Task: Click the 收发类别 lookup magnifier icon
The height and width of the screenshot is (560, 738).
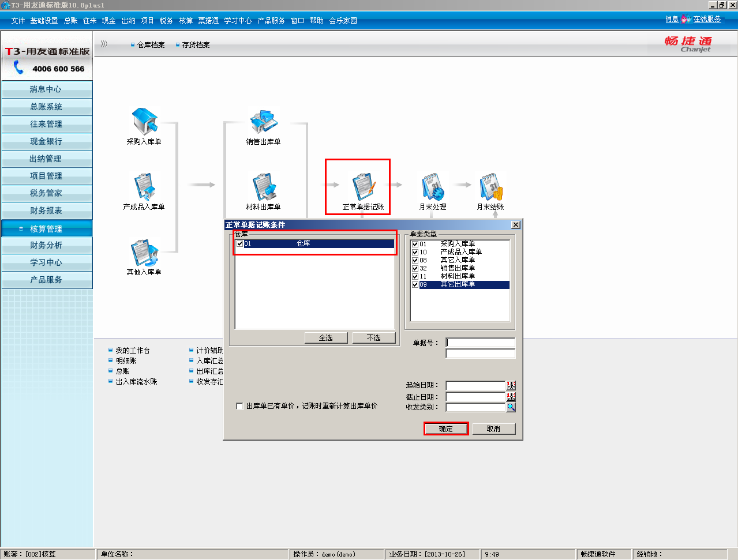Action: pyautogui.click(x=511, y=407)
